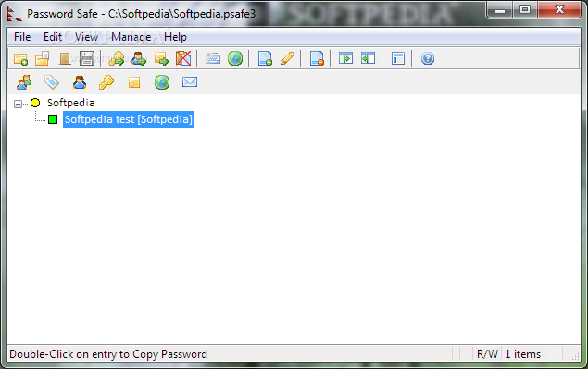588x369 pixels.
Task: Click the Edit entry pencil icon
Action: point(287,59)
